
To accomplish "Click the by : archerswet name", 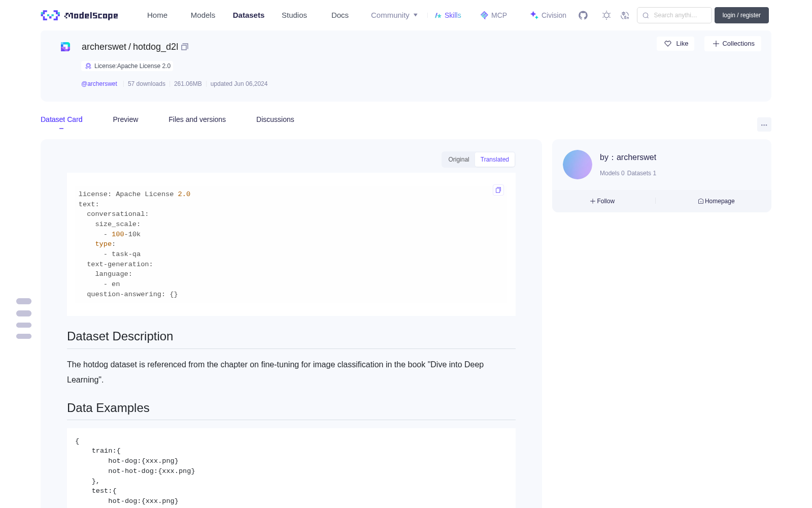I will (x=628, y=157).
